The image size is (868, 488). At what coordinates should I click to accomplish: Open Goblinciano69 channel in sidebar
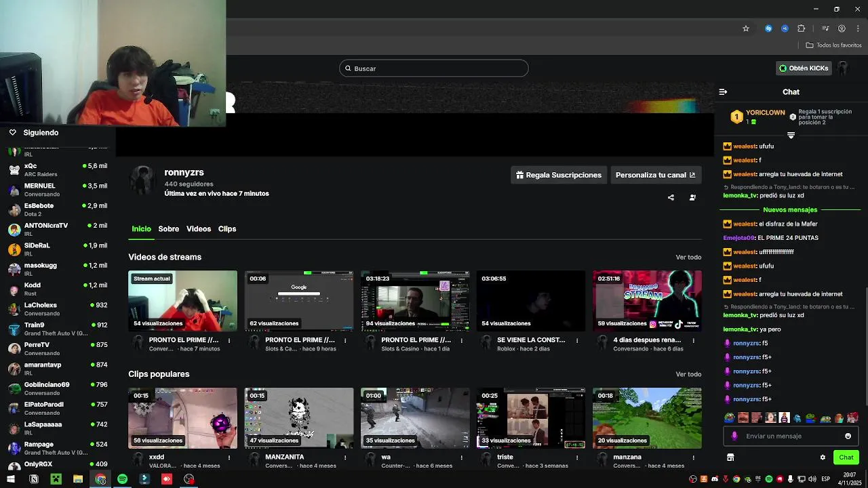pos(58,388)
